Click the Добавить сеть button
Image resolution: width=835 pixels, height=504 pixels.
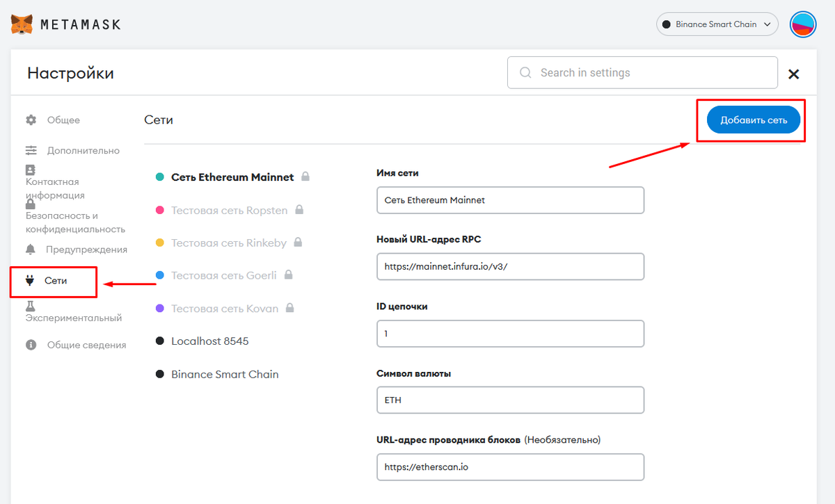coord(754,120)
